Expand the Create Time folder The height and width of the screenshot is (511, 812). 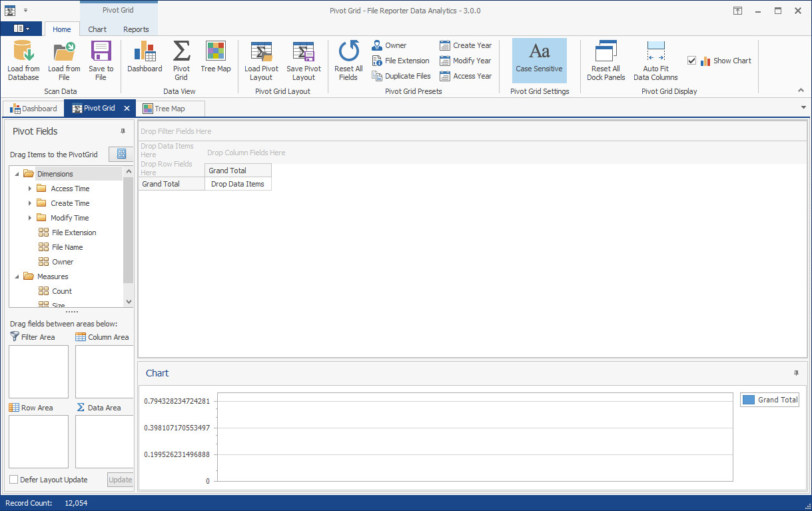[x=30, y=203]
